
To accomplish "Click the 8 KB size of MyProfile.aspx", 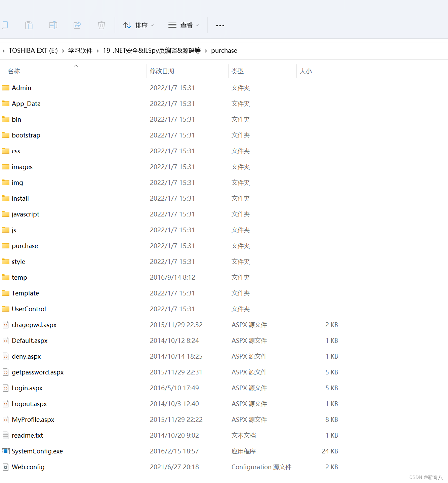I will [332, 419].
